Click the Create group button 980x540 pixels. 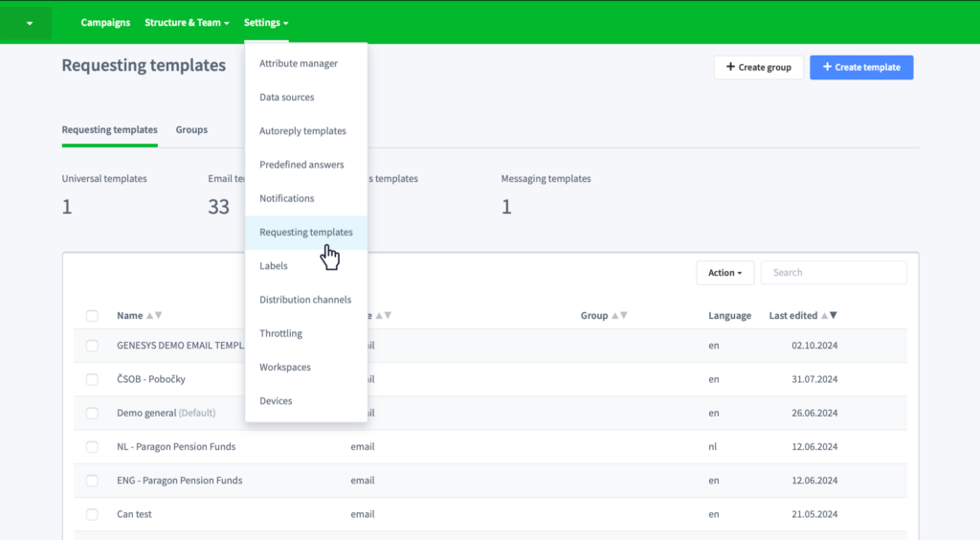(x=758, y=67)
